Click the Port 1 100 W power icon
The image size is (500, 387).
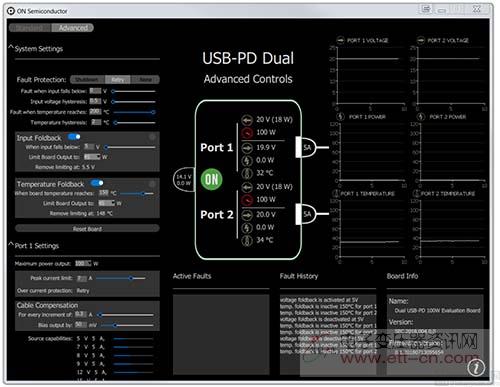(x=247, y=133)
